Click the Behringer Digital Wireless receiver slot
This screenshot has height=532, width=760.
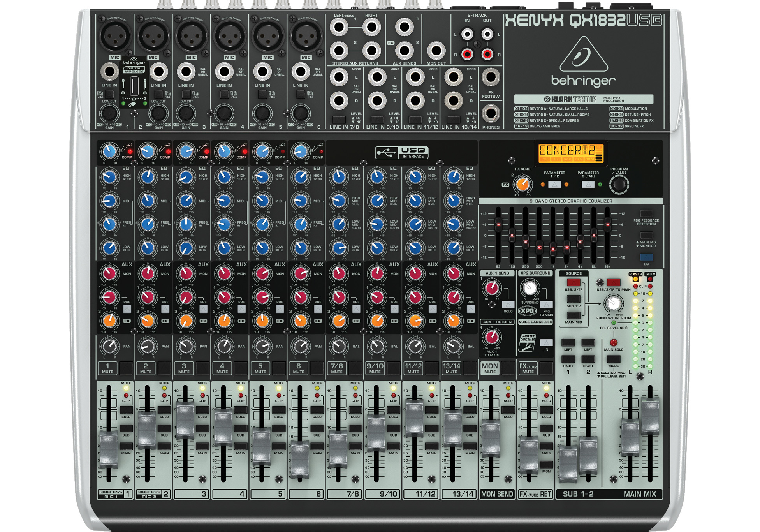[134, 86]
